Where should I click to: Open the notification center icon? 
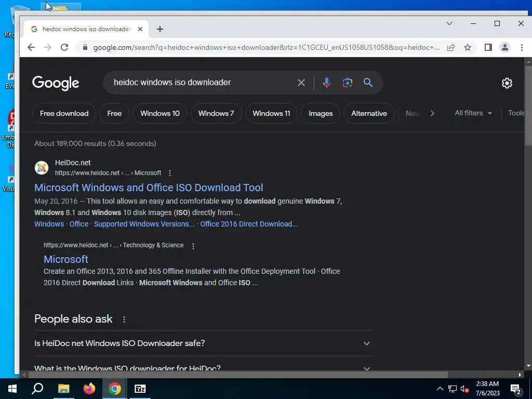516,390
